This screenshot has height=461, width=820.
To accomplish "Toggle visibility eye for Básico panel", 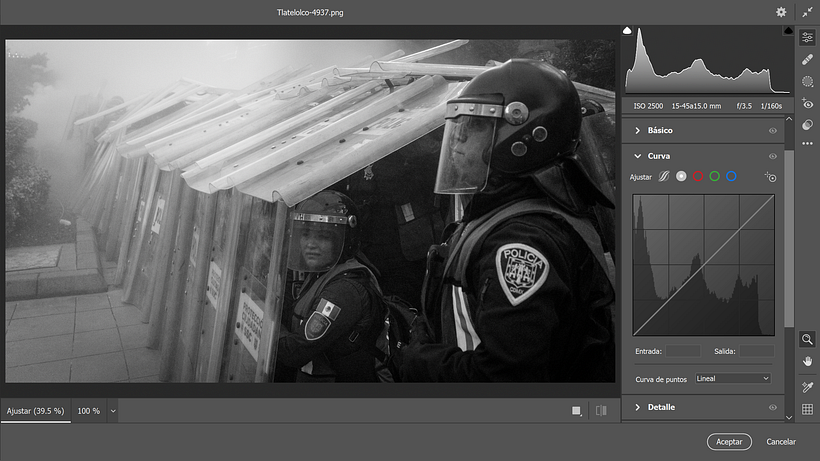I will [x=773, y=130].
